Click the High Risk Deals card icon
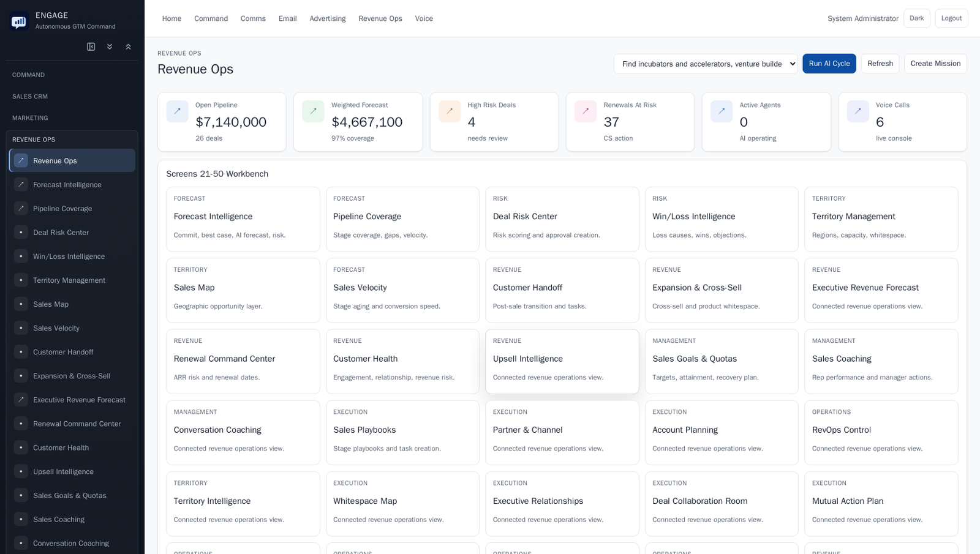980x554 pixels. click(450, 111)
